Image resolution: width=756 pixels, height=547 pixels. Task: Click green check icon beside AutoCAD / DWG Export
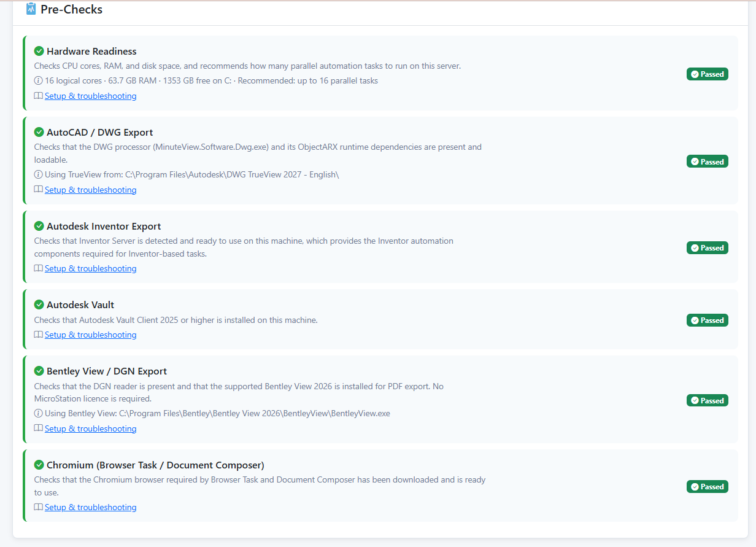tap(39, 132)
